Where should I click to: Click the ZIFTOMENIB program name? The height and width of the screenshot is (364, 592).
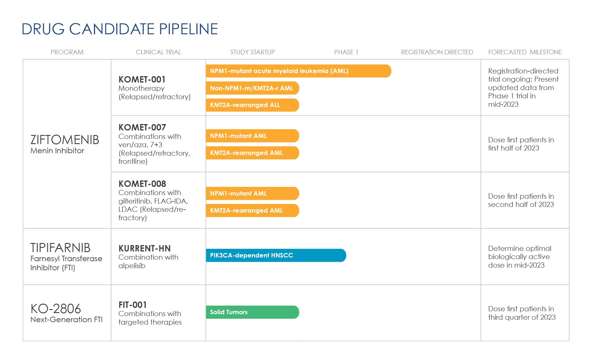click(65, 140)
